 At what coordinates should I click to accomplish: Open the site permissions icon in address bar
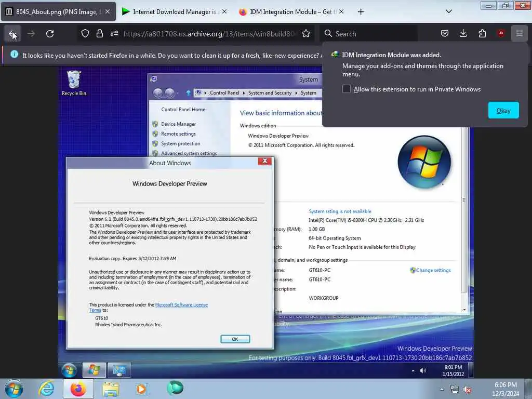tap(114, 33)
